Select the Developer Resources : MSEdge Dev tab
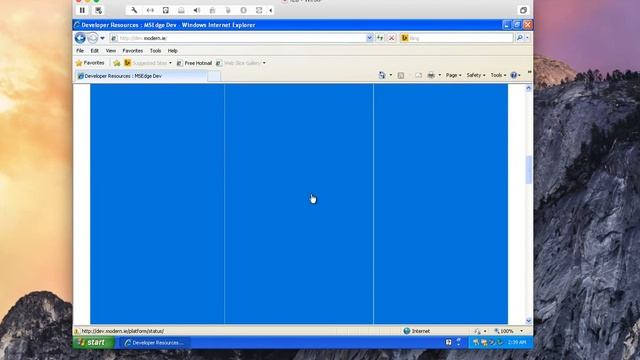 (141, 76)
